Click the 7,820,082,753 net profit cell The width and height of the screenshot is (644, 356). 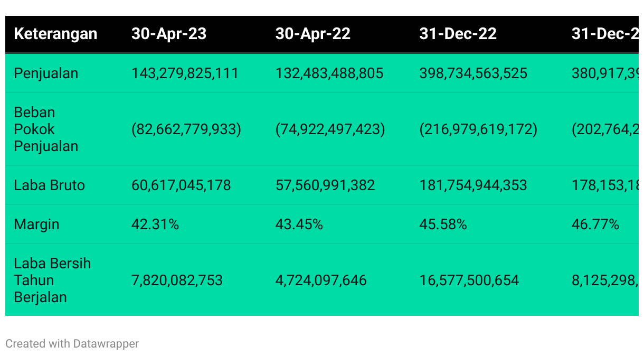tap(177, 280)
